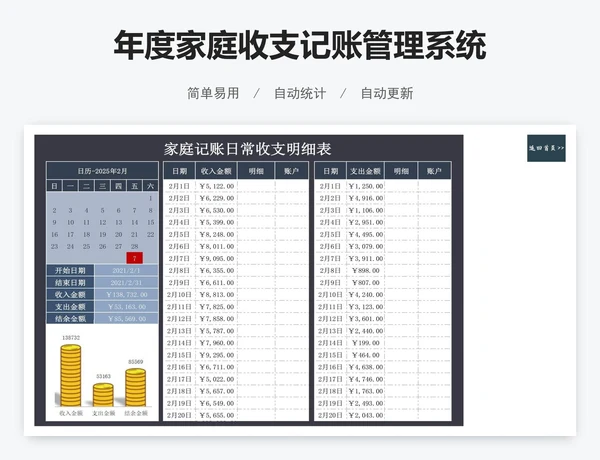Click the 开始日期 label cell

pos(70,271)
